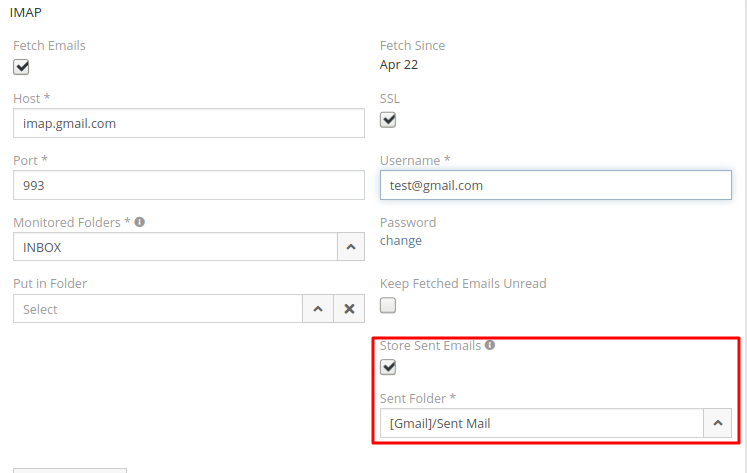Click the Store Sent Emails info icon
This screenshot has width=747, height=473.
(490, 345)
